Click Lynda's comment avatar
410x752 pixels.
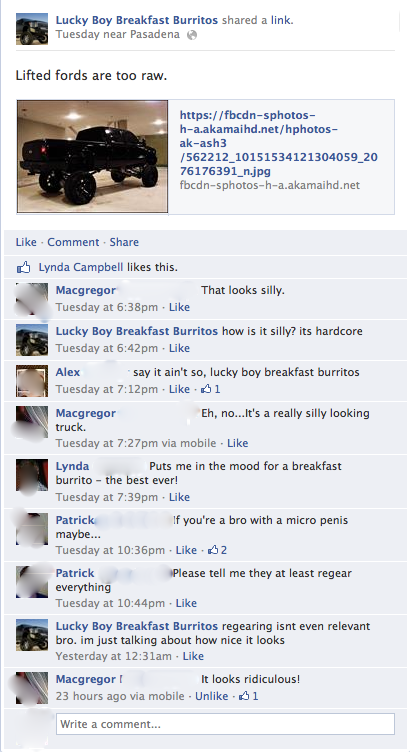32,475
